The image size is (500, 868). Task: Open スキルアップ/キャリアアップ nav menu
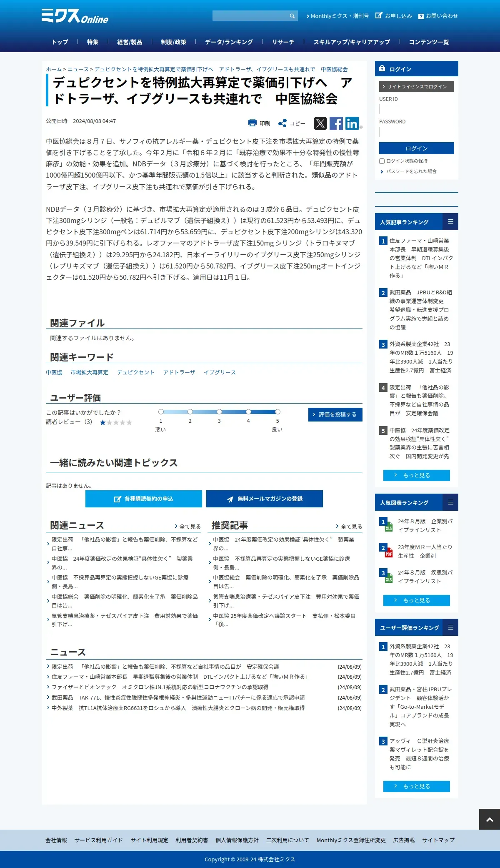352,42
